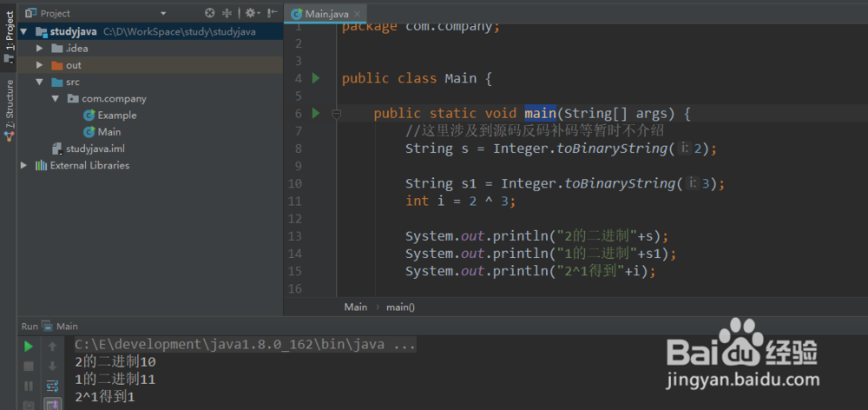868x410 pixels.
Task: Click line number 13 in gutter
Action: 295,235
